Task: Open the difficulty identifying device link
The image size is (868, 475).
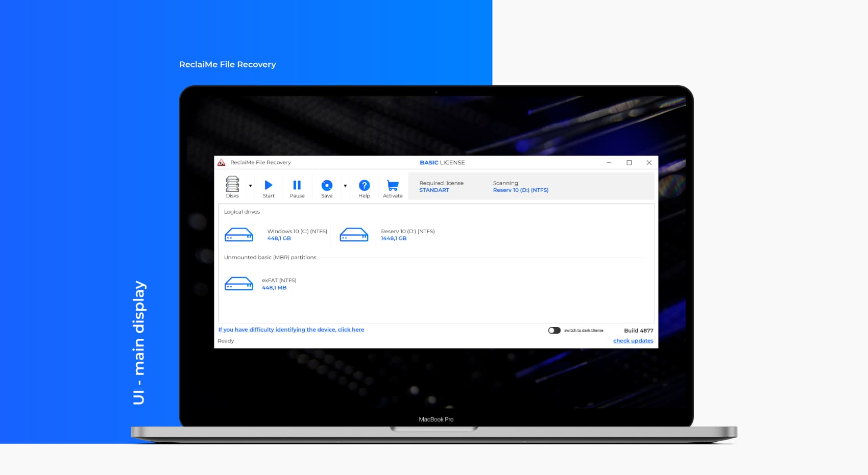Action: (291, 330)
